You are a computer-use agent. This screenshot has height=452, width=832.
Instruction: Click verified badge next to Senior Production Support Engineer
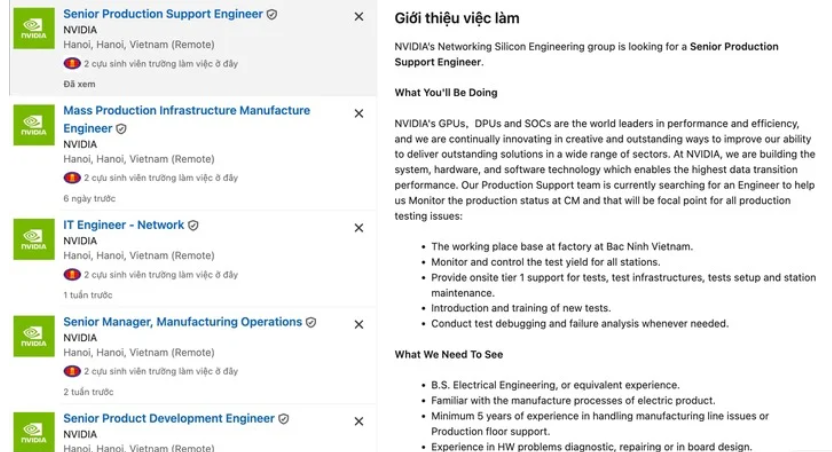pyautogui.click(x=272, y=14)
